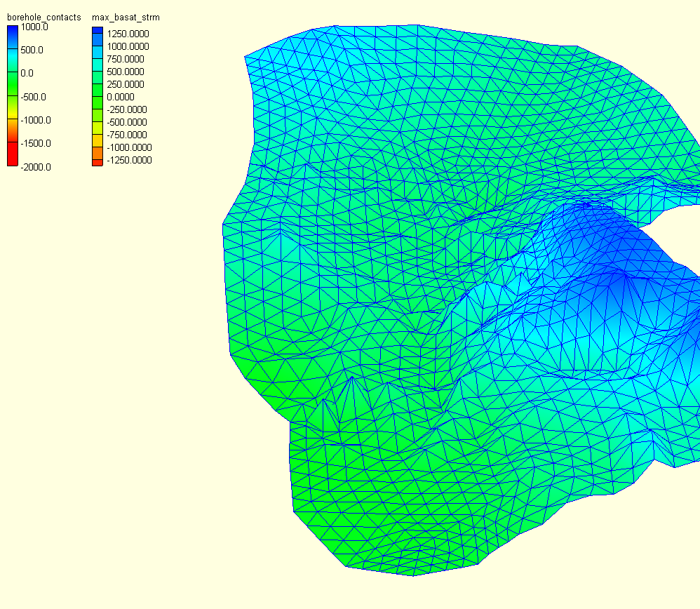Select the -2000.0 label in borehole_contacts legend

(36, 167)
